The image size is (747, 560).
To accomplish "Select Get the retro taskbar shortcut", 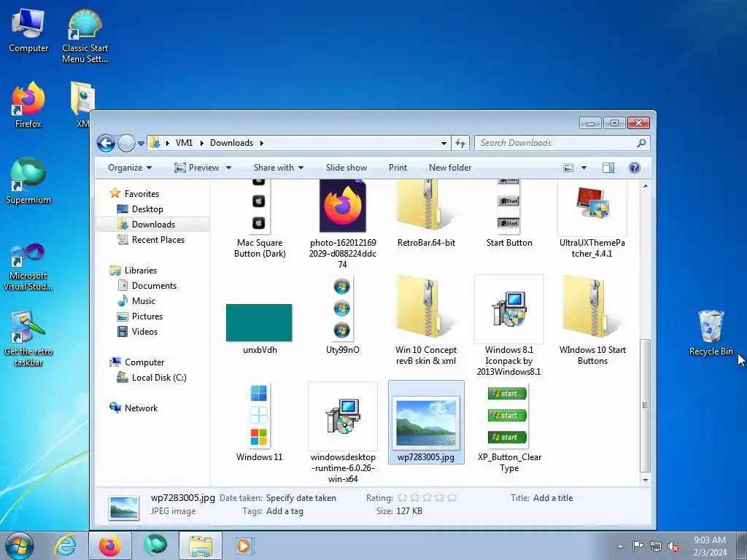I will 28,339.
